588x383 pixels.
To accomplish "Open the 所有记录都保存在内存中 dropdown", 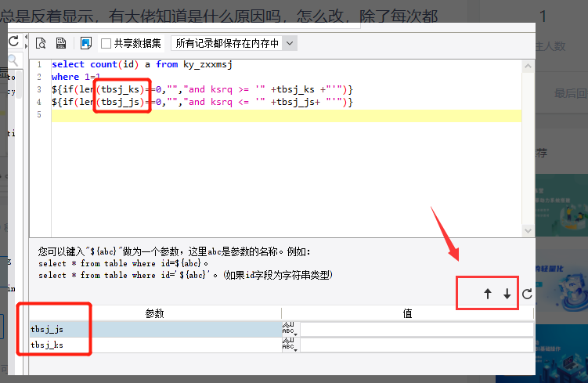I will [234, 43].
